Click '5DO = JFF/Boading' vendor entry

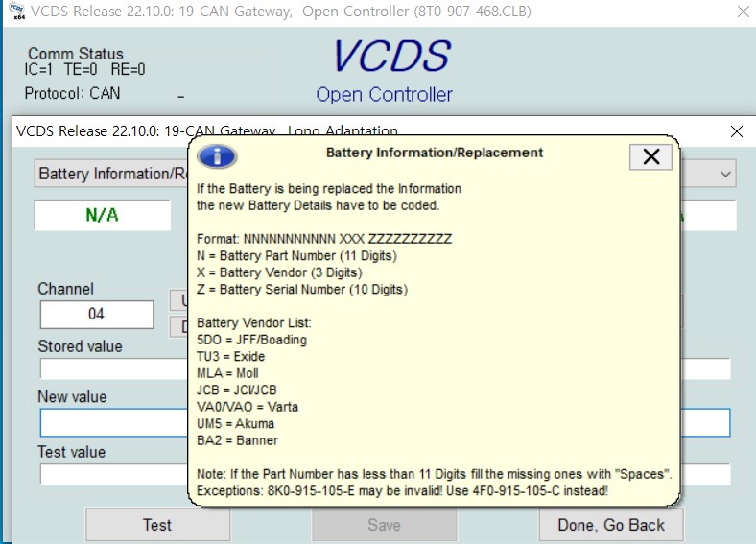click(251, 340)
